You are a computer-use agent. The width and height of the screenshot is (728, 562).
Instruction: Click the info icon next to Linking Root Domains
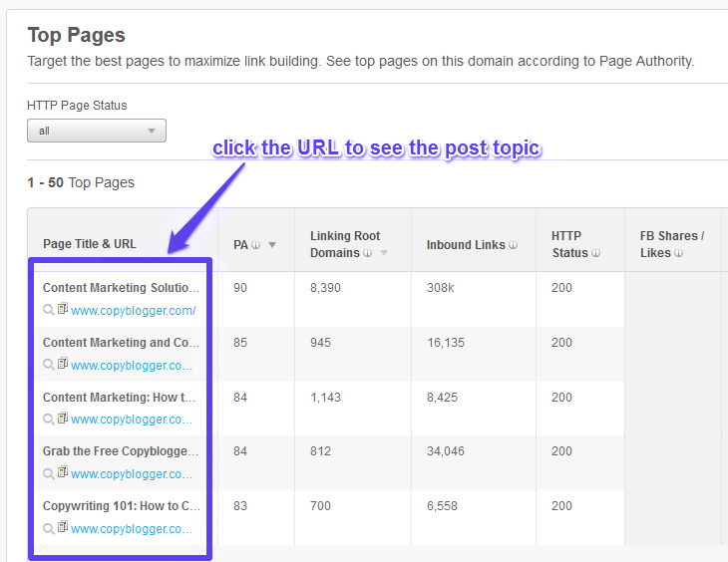(367, 253)
